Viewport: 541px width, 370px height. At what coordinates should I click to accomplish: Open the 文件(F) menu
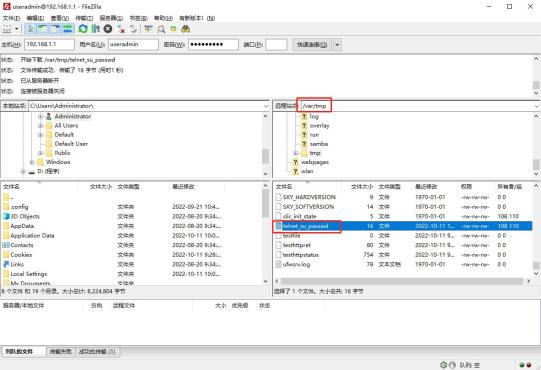(11, 18)
